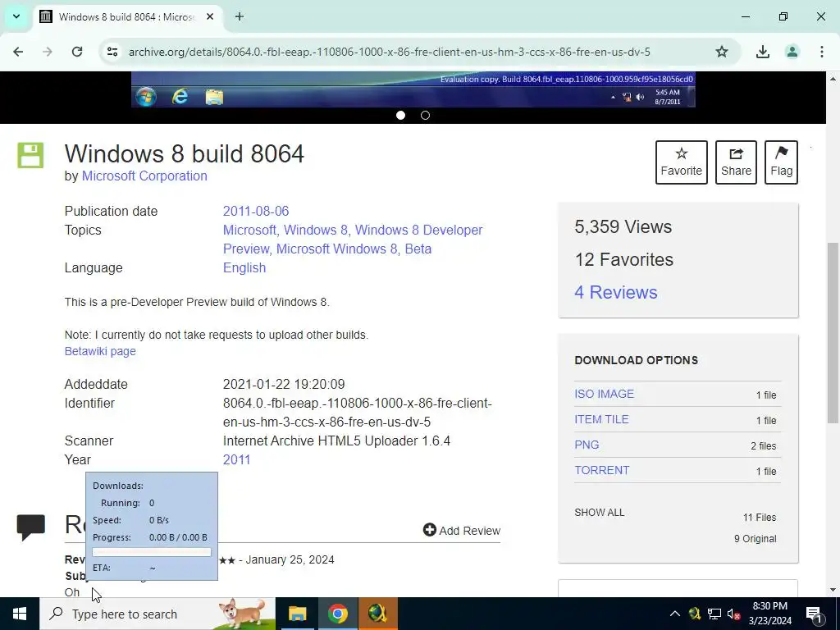Click the scrollbar up arrow
Image resolution: width=840 pixels, height=630 pixels.
(x=833, y=78)
